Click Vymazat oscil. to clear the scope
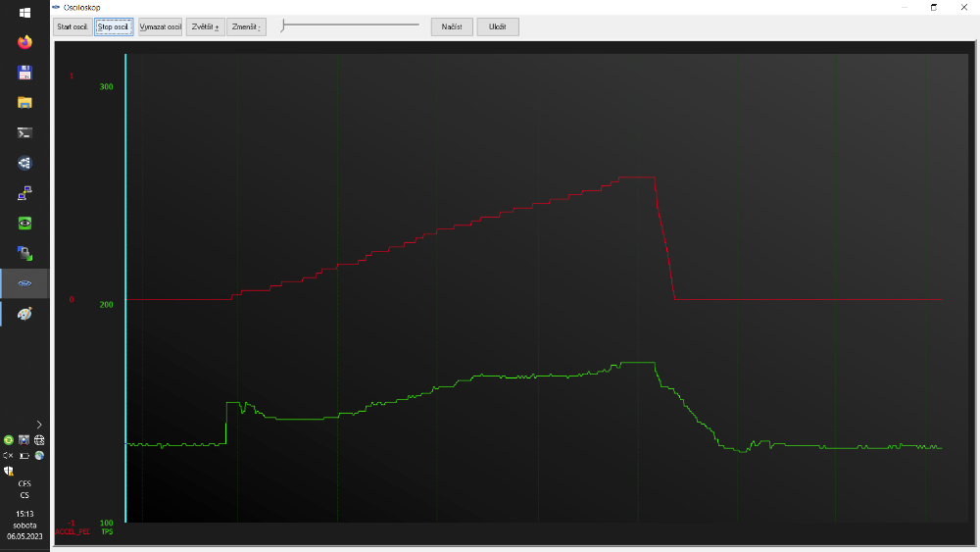980x552 pixels. click(x=160, y=26)
